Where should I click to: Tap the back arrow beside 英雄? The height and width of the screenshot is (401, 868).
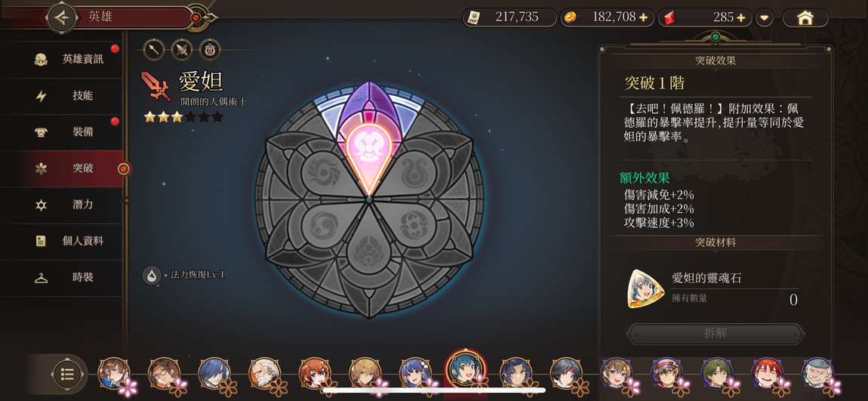click(62, 17)
